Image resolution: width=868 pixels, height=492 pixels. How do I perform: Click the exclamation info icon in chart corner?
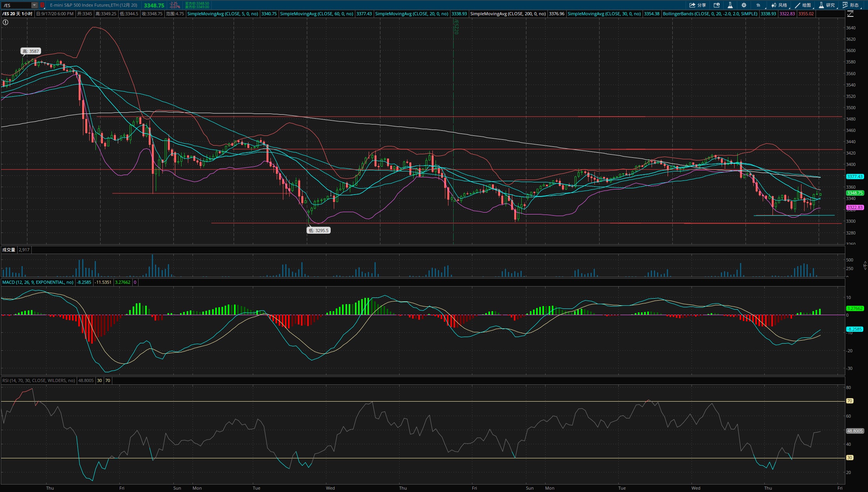click(5, 22)
